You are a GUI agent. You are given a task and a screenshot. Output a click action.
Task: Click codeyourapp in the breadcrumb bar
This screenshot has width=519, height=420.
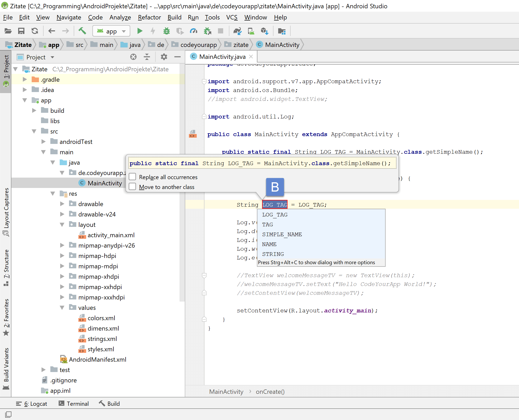199,45
